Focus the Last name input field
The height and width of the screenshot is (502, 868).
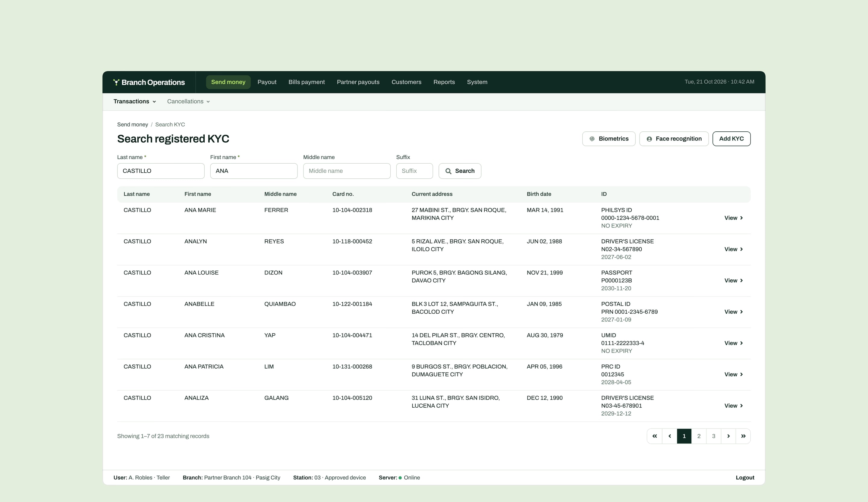(x=161, y=171)
